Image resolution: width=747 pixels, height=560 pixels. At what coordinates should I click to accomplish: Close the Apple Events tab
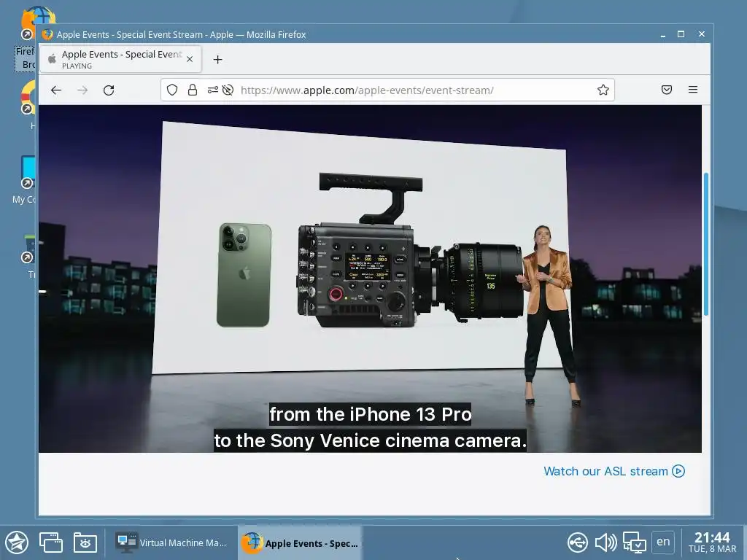tap(190, 59)
